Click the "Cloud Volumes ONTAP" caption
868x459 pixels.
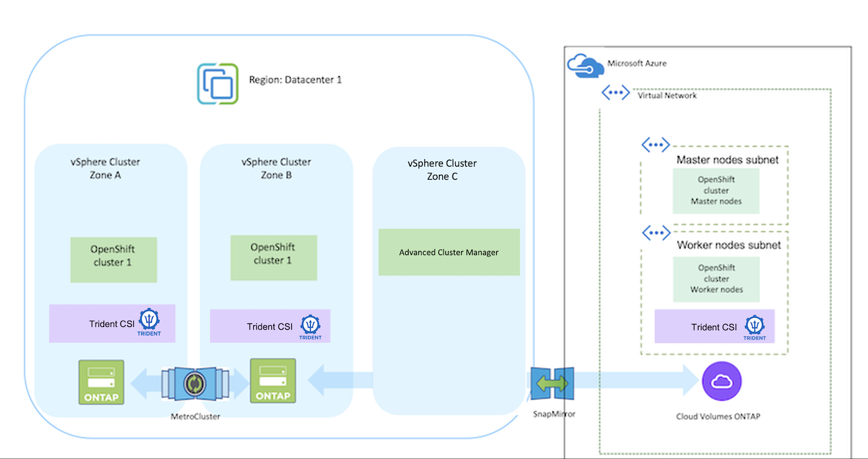click(718, 416)
